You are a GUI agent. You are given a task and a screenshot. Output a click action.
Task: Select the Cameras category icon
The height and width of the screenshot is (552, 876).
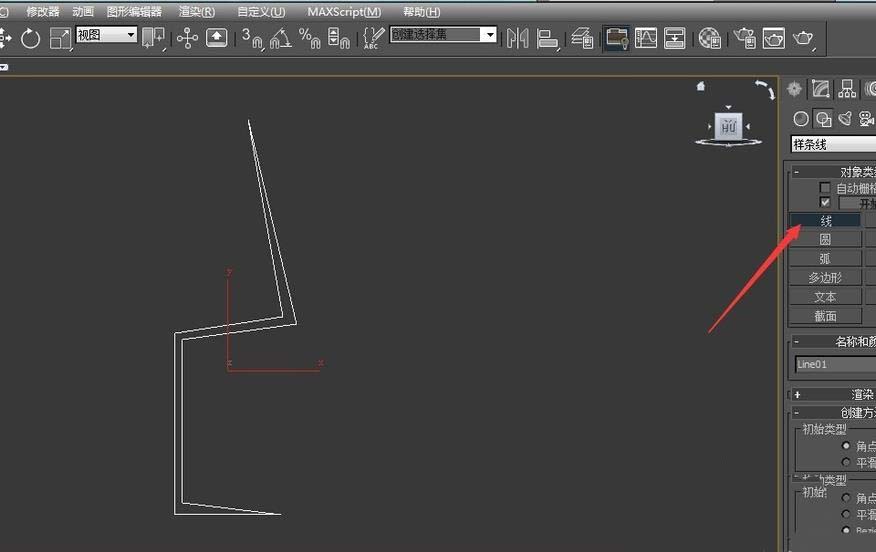coord(867,118)
